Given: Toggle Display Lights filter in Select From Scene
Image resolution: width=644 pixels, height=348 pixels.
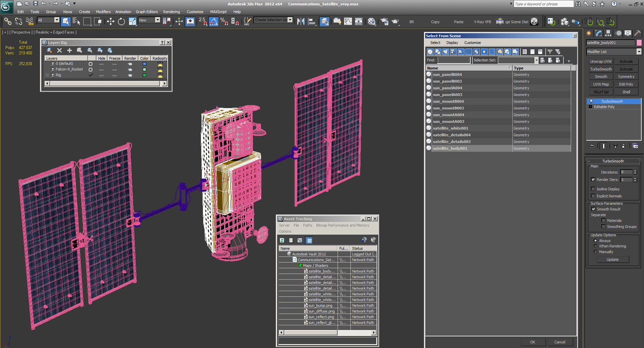Looking at the screenshot, I should [x=445, y=52].
